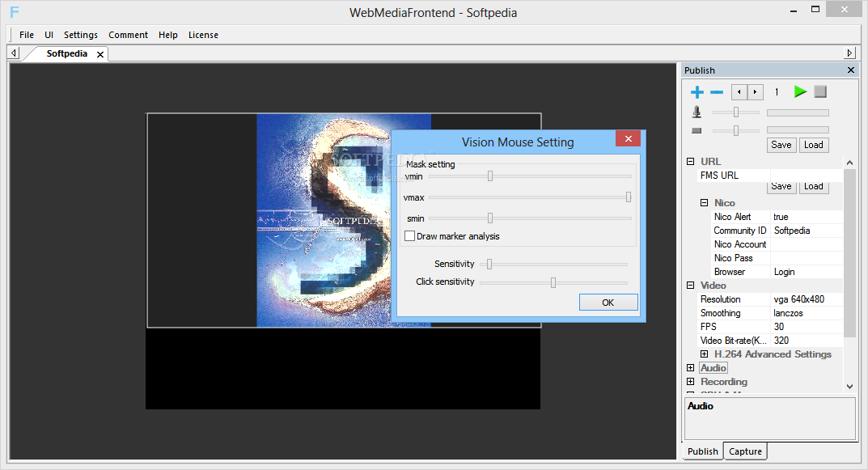Click the next publish slot arrow
This screenshot has width=868, height=470.
755,92
